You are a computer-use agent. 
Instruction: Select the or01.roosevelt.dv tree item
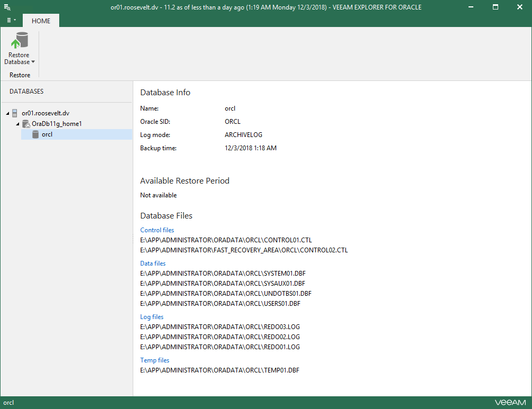click(45, 113)
